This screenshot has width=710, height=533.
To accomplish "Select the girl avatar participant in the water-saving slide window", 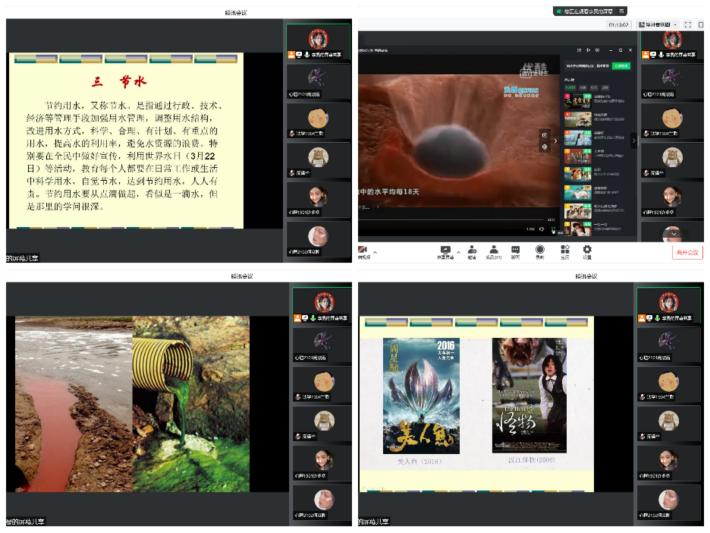I will (x=318, y=196).
